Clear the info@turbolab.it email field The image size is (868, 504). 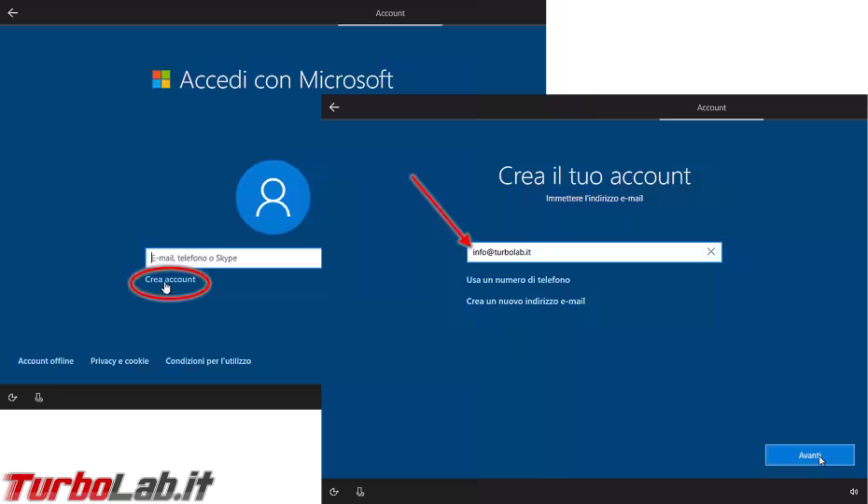711,251
